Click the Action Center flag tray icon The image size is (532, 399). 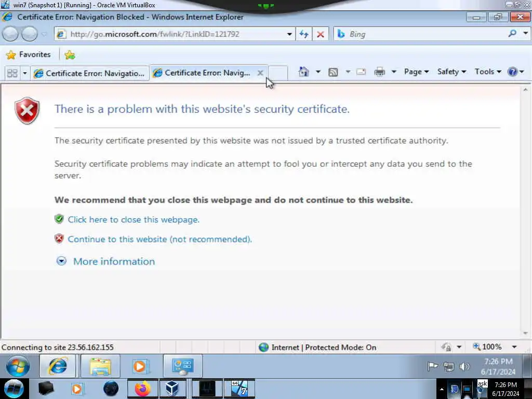tap(433, 366)
